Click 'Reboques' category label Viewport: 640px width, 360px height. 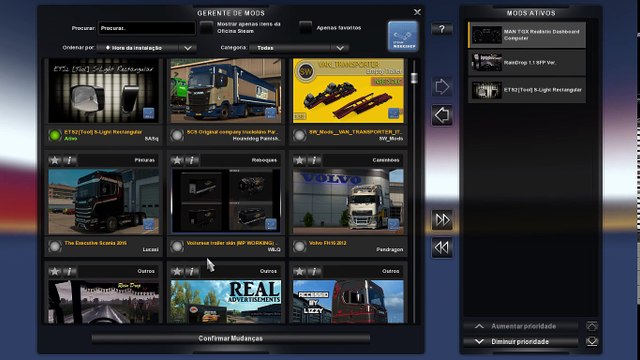(264, 160)
